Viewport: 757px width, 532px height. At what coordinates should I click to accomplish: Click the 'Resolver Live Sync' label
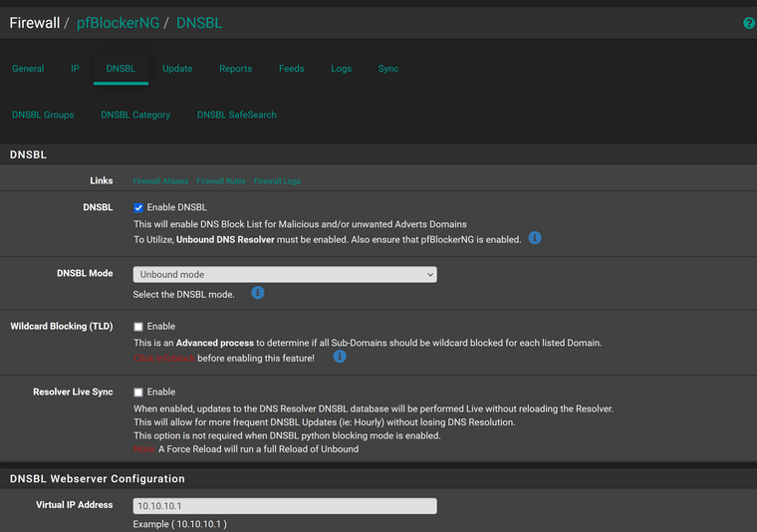point(73,392)
